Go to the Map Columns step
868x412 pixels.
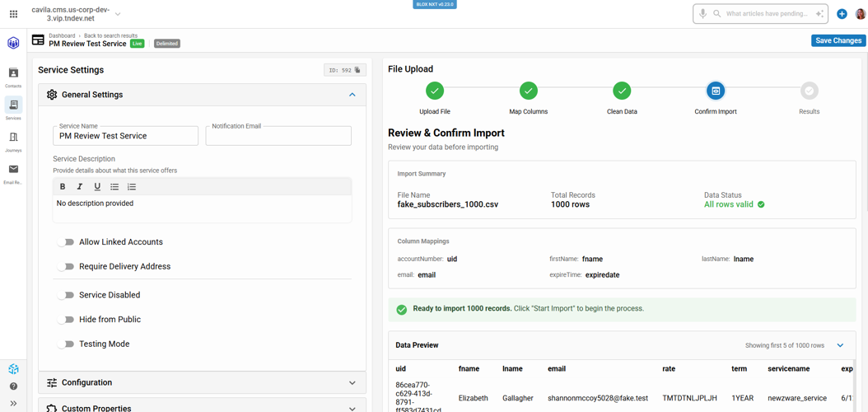[528, 91]
